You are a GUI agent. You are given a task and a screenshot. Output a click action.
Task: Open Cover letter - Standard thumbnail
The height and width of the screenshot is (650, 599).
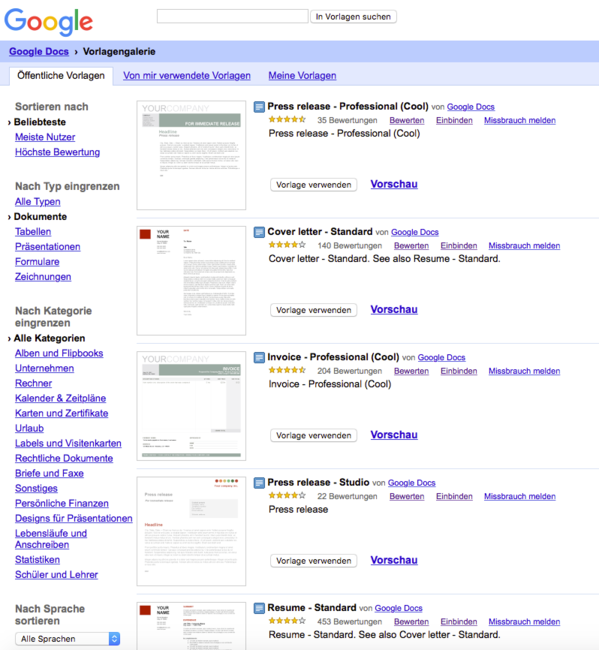click(x=191, y=281)
